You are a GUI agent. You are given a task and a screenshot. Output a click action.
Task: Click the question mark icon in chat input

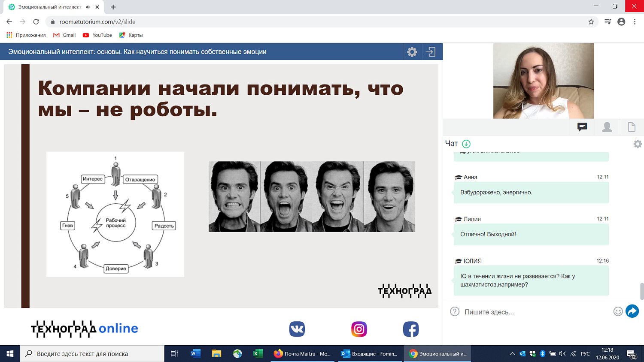point(455,311)
